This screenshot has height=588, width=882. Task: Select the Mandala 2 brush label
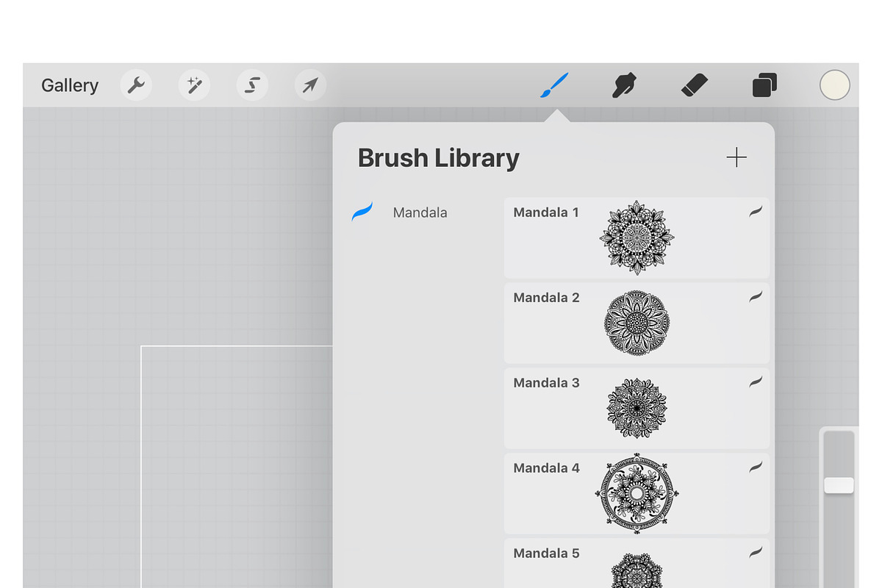546,298
